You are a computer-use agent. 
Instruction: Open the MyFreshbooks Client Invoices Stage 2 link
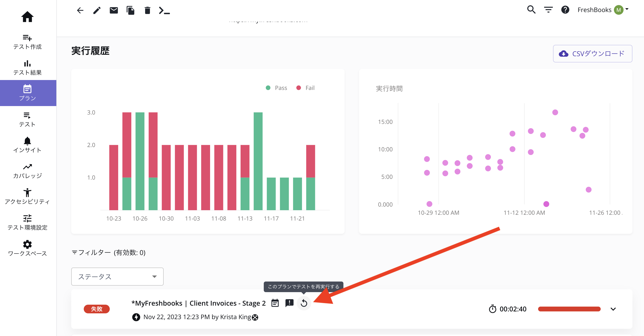[199, 303]
